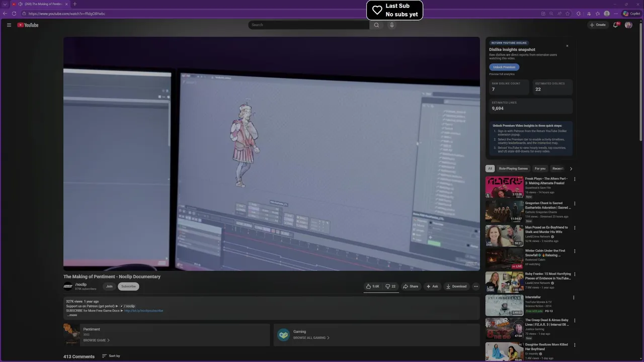Open a new browser tab
Image resolution: width=644 pixels, height=362 pixels.
(74, 4)
